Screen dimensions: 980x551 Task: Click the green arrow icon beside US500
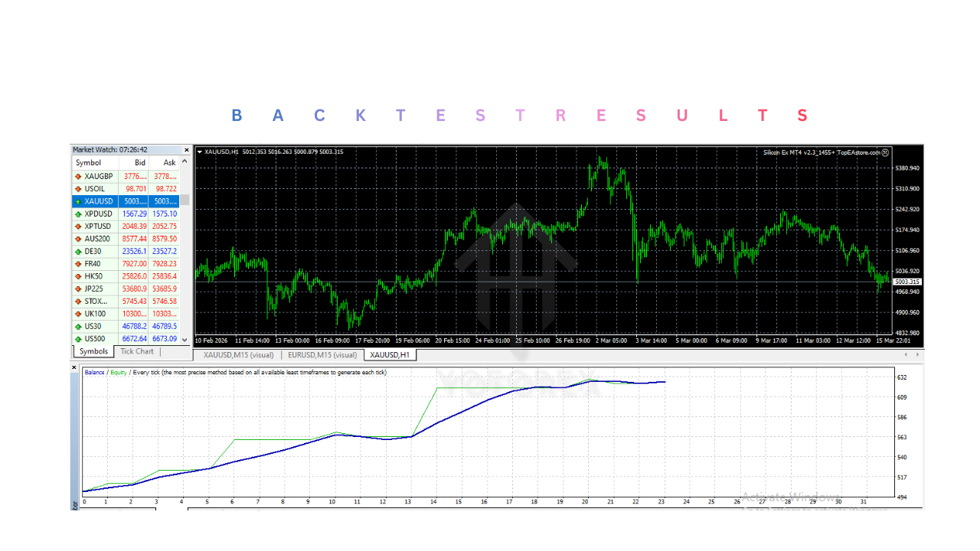pos(78,338)
